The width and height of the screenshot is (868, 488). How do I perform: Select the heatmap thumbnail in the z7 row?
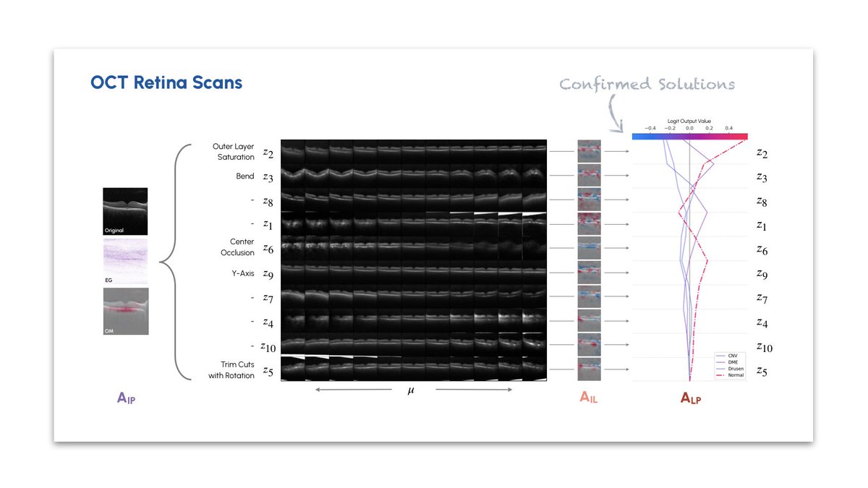pos(590,296)
